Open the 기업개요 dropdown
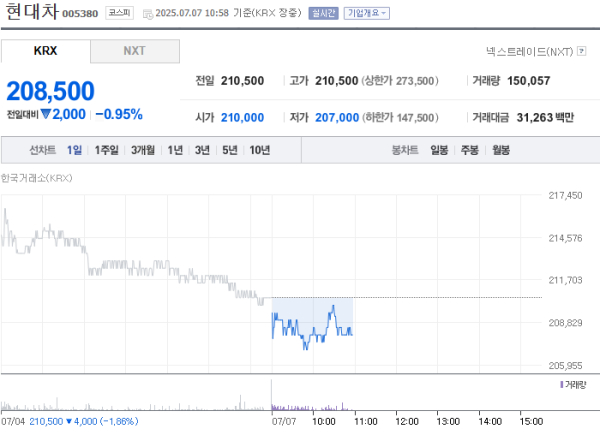This screenshot has height=441, width=600. [367, 13]
